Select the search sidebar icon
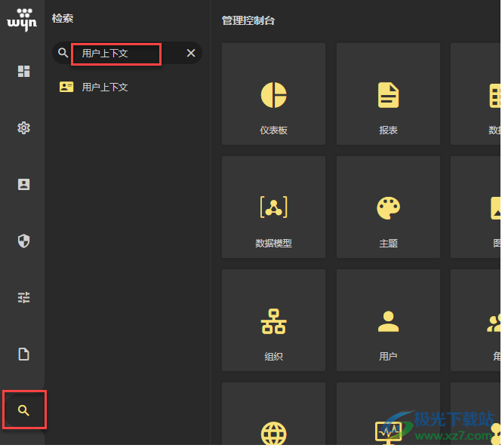This screenshot has width=502, height=448. (x=23, y=410)
